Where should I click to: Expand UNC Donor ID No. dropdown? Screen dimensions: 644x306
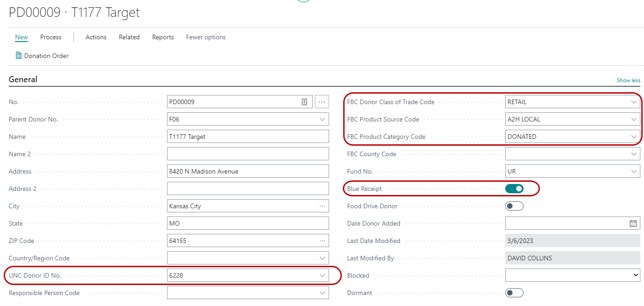(323, 275)
